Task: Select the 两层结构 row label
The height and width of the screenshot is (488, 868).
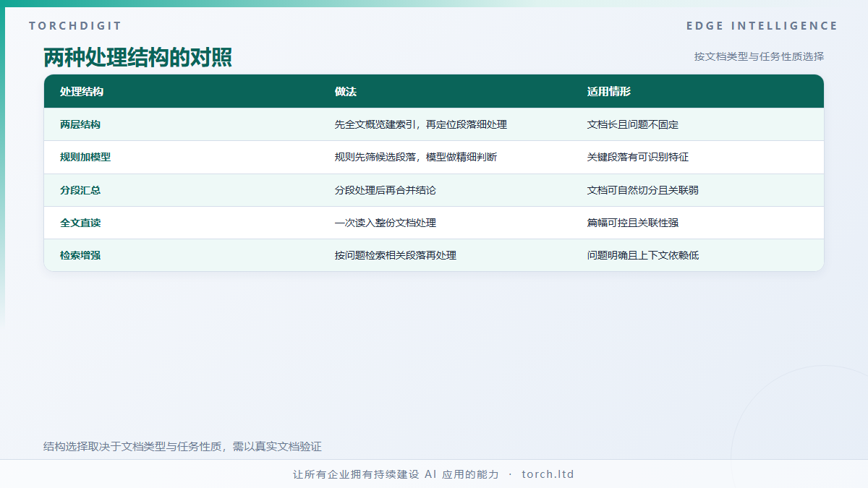Action: 80,124
